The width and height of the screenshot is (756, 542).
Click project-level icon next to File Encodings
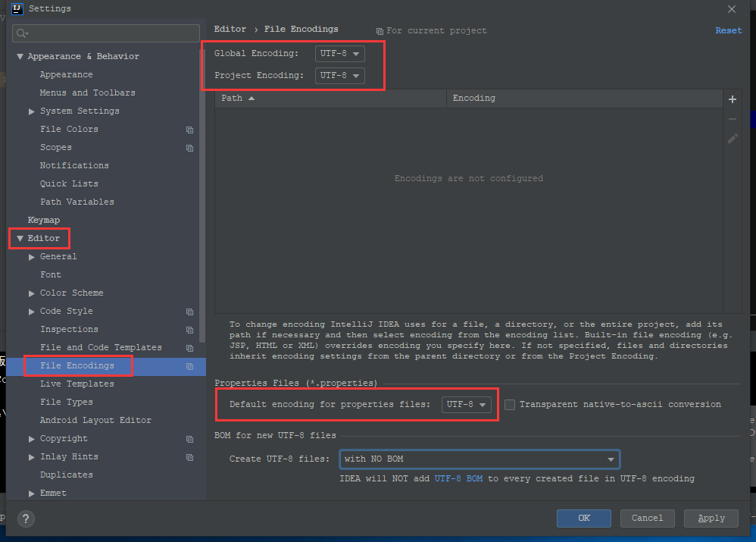point(189,366)
